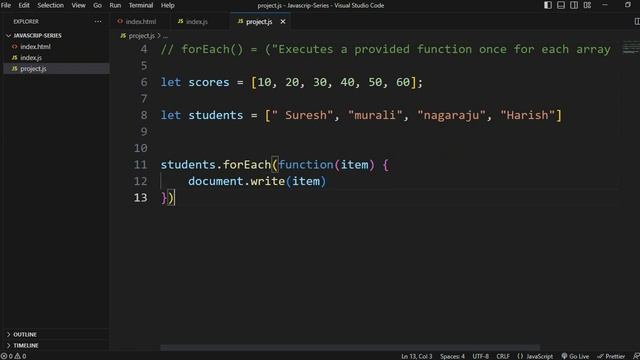Change indentation via Spaces: 4
Image resolution: width=640 pixels, height=360 pixels.
point(452,356)
